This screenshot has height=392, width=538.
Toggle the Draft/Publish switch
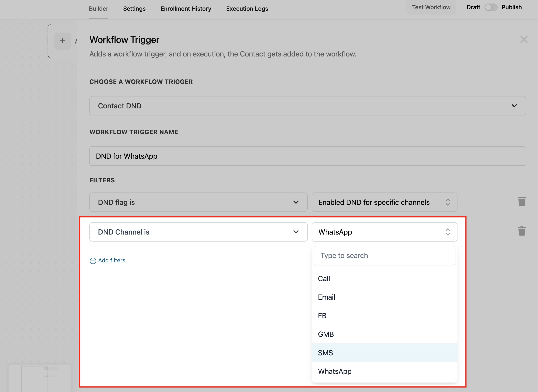coord(490,7)
